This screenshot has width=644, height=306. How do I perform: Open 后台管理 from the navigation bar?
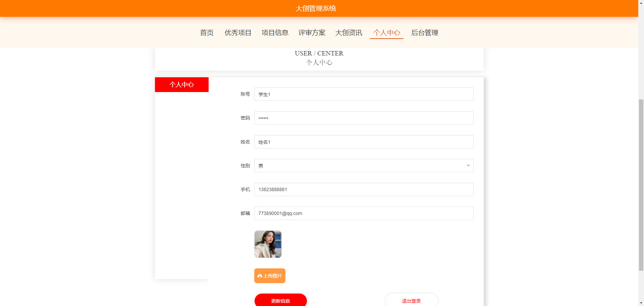(424, 33)
